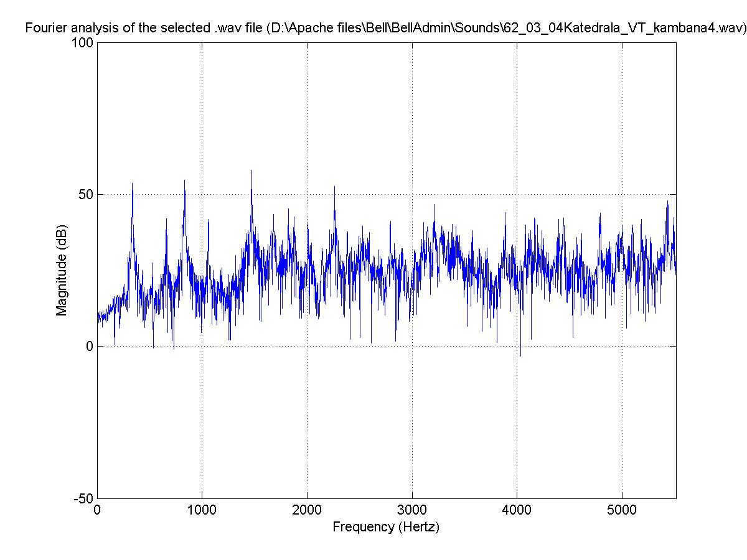This screenshot has height=560, width=747.
Task: Click the spectrum peak between 500 and 1000 Hz
Action: point(184,182)
